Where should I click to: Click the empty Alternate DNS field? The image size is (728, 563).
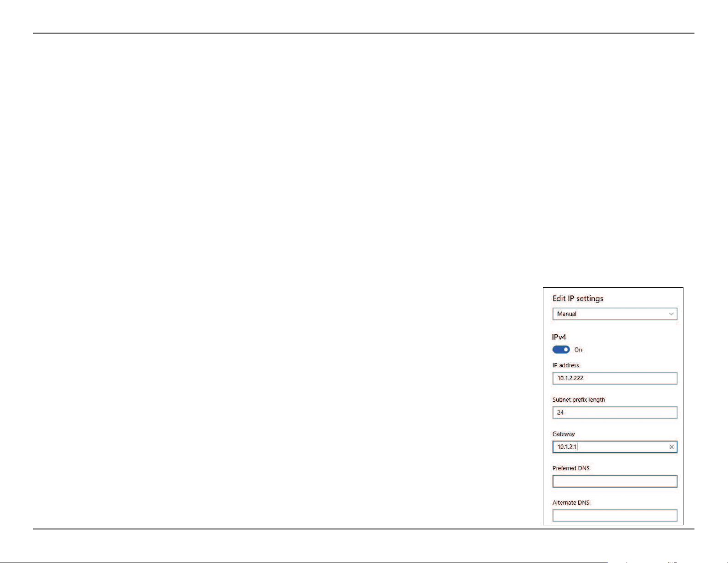[x=615, y=516]
